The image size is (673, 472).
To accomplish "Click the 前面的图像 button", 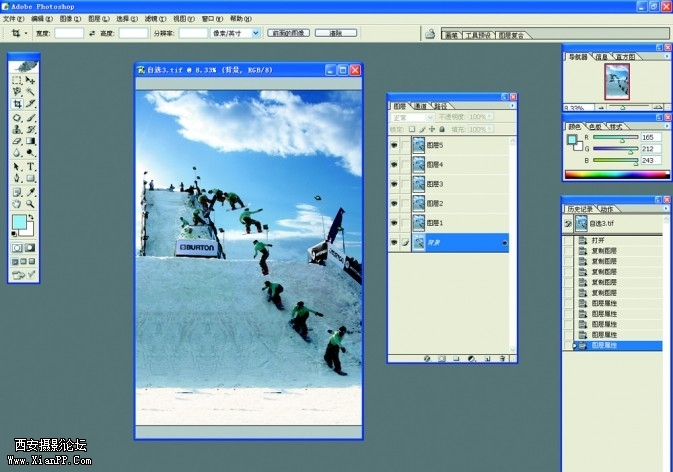I will point(288,33).
